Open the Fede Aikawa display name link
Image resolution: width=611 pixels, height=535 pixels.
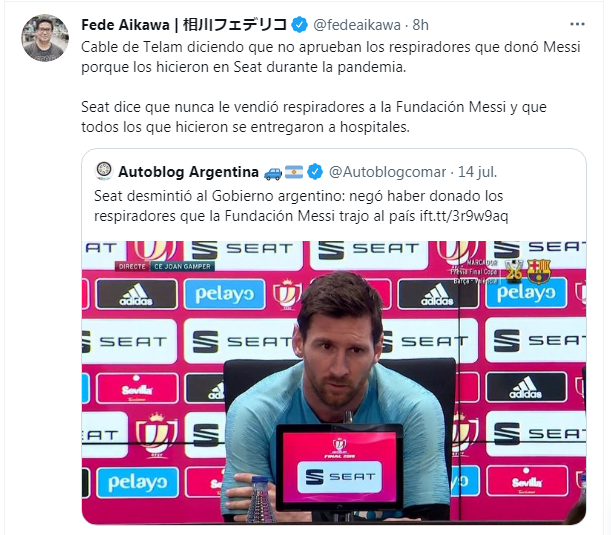(184, 25)
